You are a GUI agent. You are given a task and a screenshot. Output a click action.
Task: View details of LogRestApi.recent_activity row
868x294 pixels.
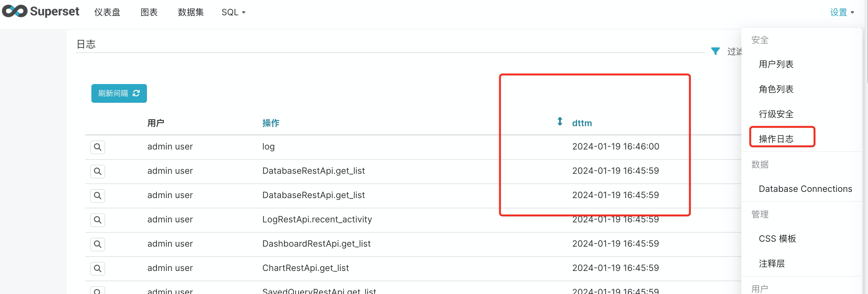(x=97, y=220)
